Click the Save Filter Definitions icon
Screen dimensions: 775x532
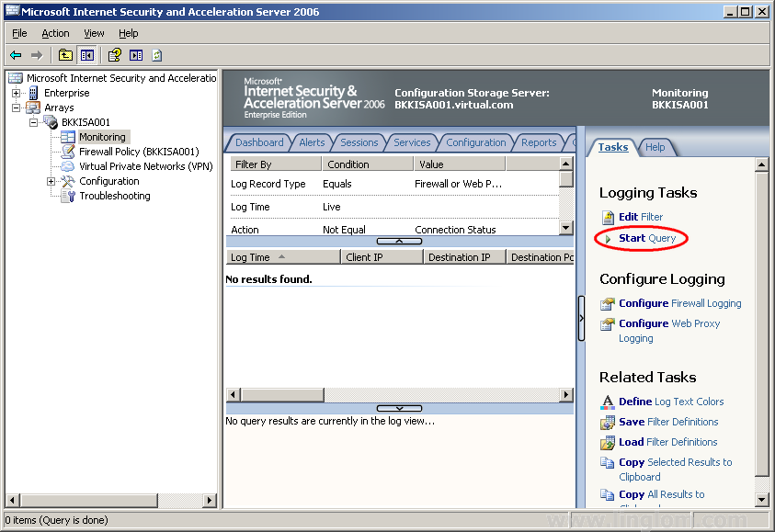click(x=608, y=423)
